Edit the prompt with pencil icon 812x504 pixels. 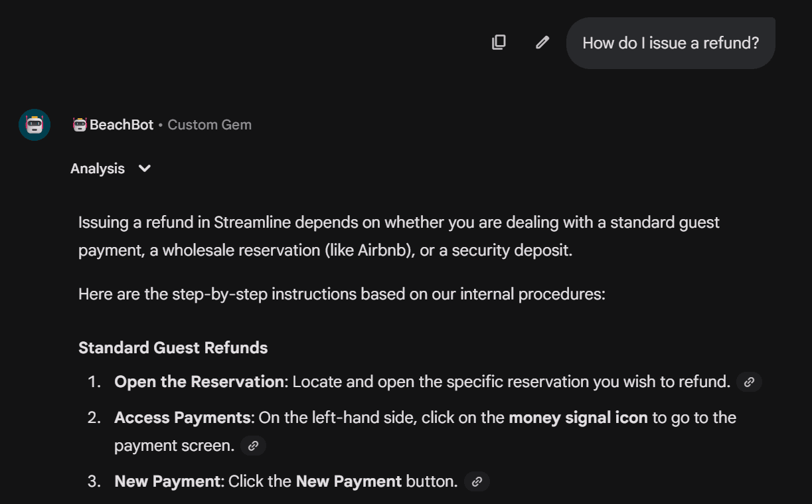tap(542, 42)
